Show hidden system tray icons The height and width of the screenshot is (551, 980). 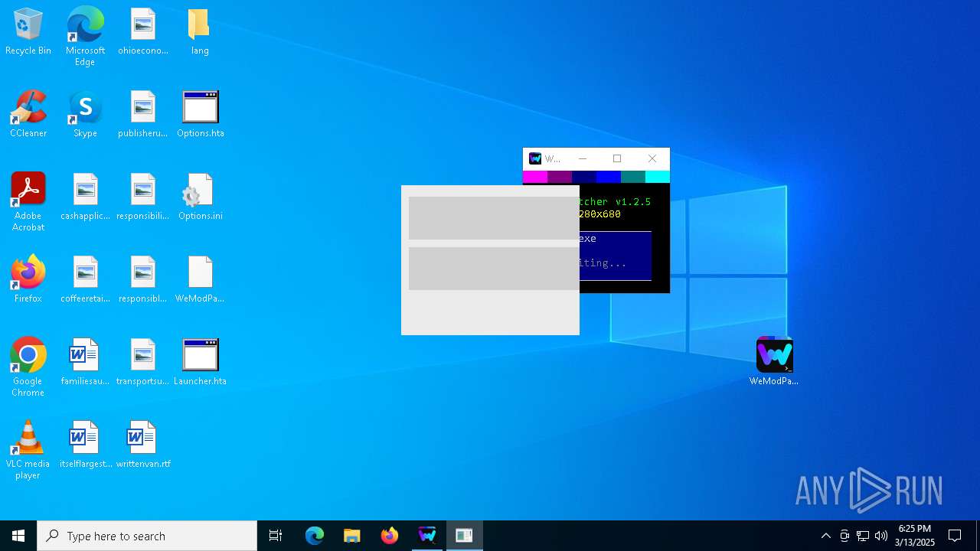(825, 536)
